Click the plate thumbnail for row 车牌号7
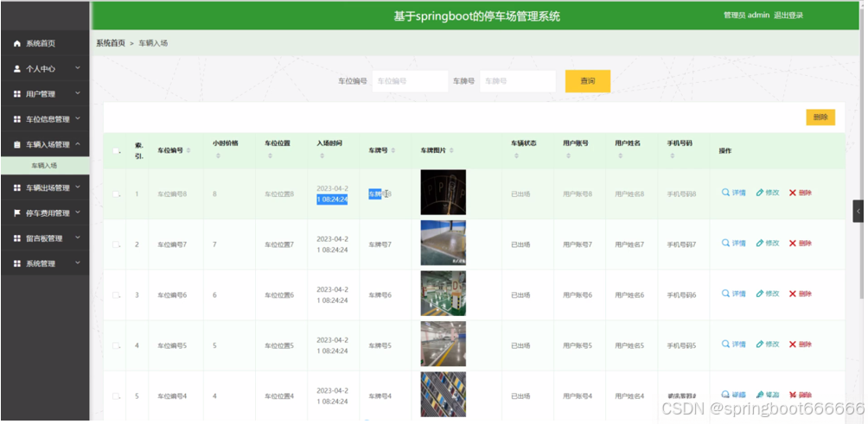868x424 pixels. (x=443, y=244)
